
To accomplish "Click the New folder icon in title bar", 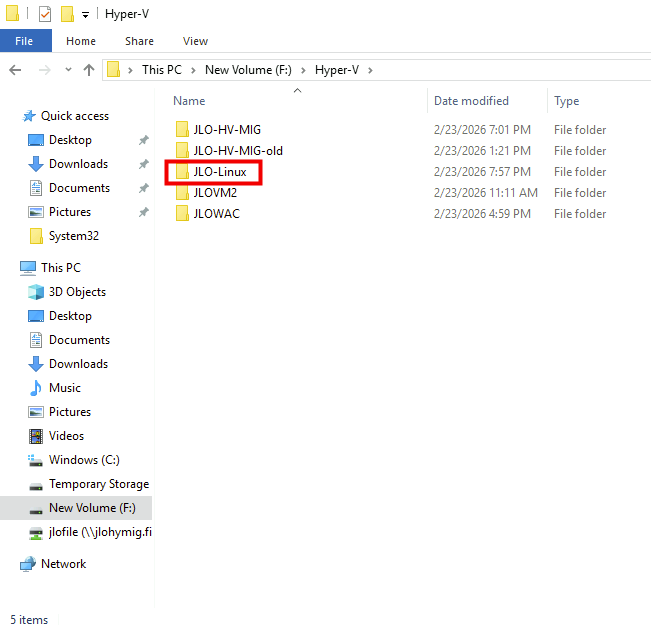I will (x=67, y=14).
